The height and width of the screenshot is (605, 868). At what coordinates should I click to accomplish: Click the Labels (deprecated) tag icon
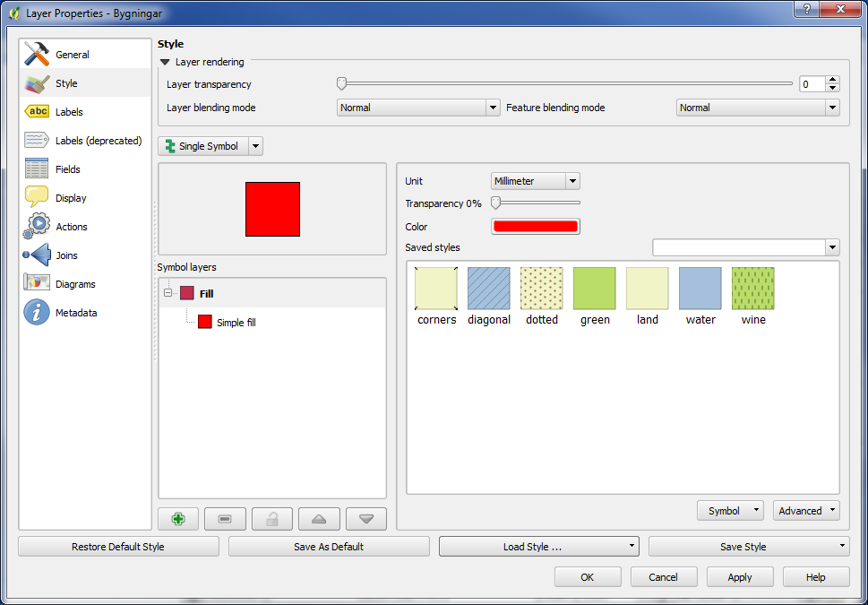click(x=37, y=140)
